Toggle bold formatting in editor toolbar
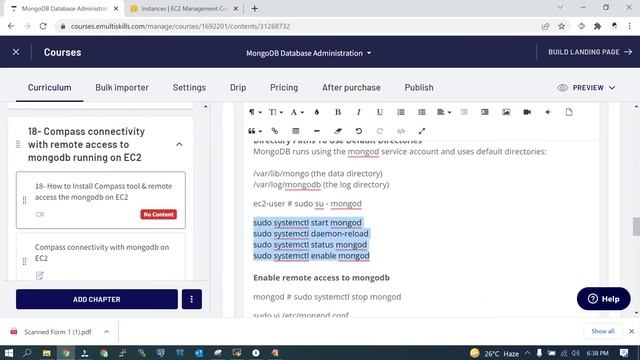Image resolution: width=640 pixels, height=360 pixels. (338, 112)
